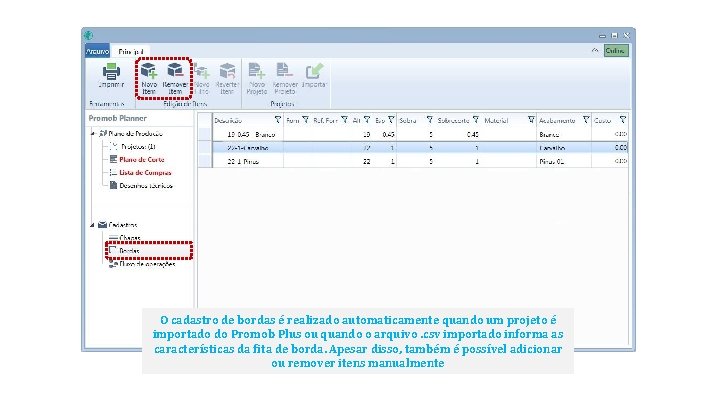
Task: Click the Imprimir printer icon
Action: (111, 72)
